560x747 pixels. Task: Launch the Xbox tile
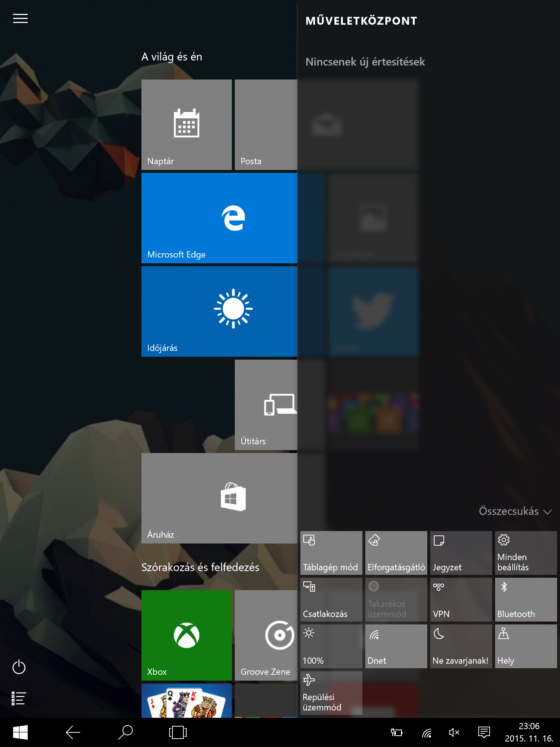(x=186, y=635)
